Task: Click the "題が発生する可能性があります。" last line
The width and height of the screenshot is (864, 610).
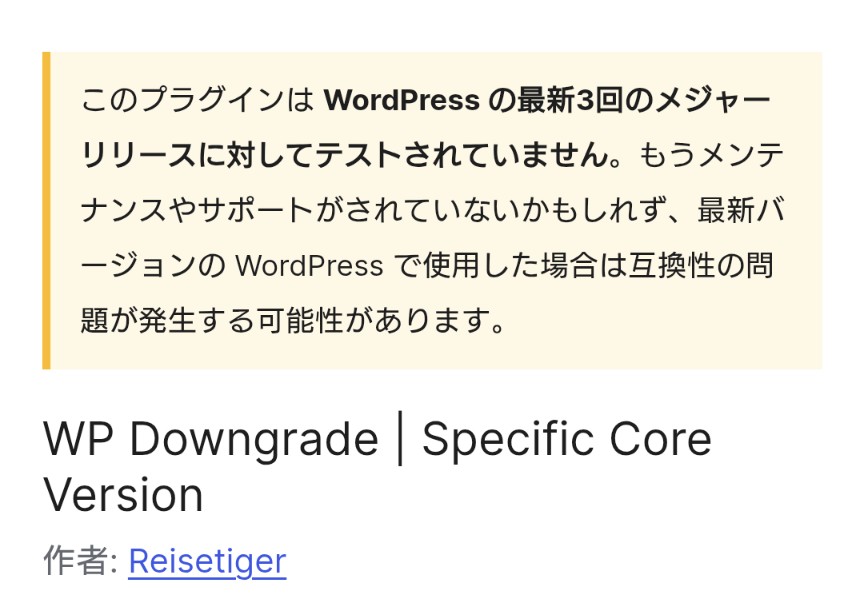Action: [x=294, y=321]
